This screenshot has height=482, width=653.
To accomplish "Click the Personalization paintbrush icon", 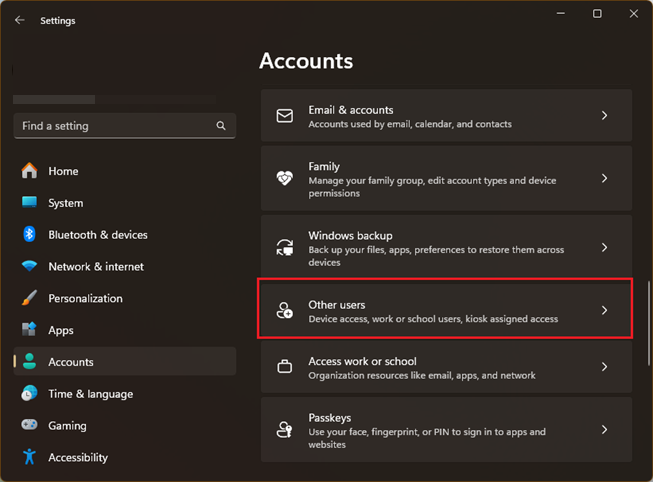I will pos(29,298).
